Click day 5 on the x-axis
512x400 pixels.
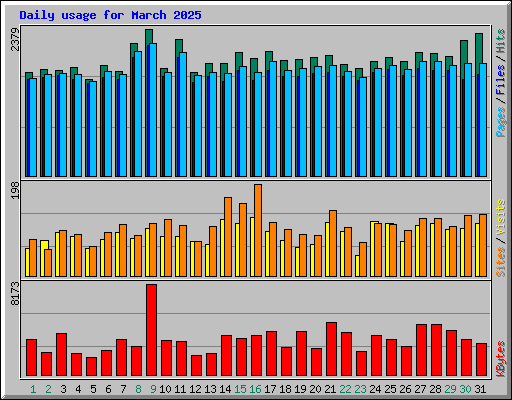click(x=93, y=389)
